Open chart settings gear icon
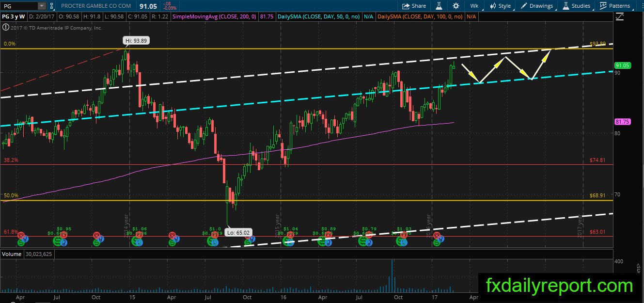This screenshot has height=303, width=644. [456, 6]
